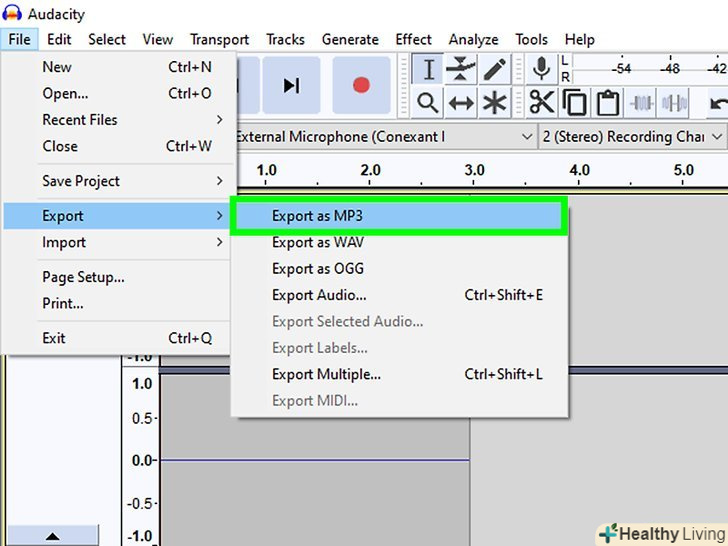Click the Cut scissors icon
Viewport: 728px width, 546px height.
541,103
